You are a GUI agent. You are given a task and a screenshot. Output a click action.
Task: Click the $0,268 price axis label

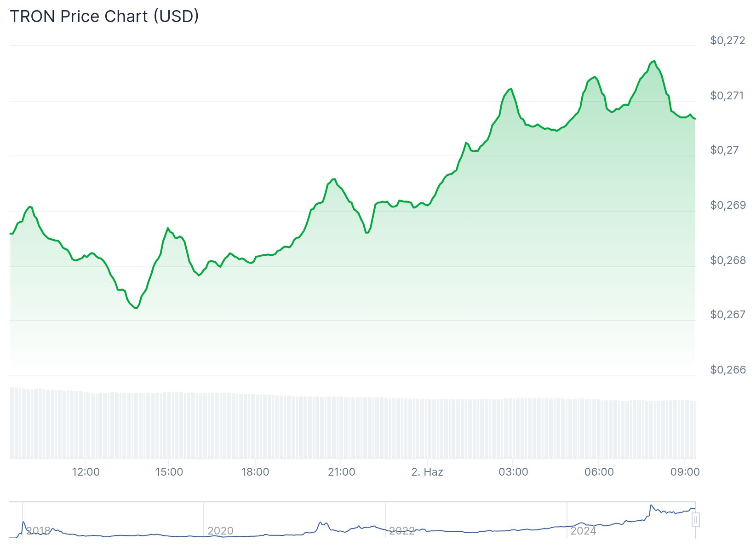727,260
